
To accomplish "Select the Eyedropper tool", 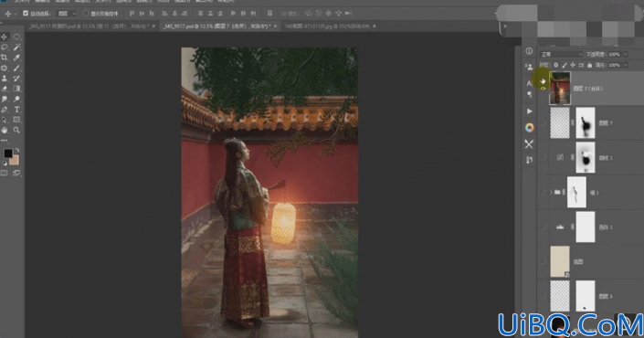I will (16, 58).
